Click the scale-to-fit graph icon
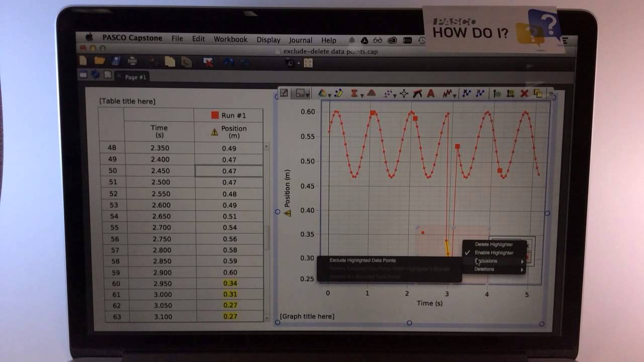Screen dimensions: 644x362 [284, 93]
